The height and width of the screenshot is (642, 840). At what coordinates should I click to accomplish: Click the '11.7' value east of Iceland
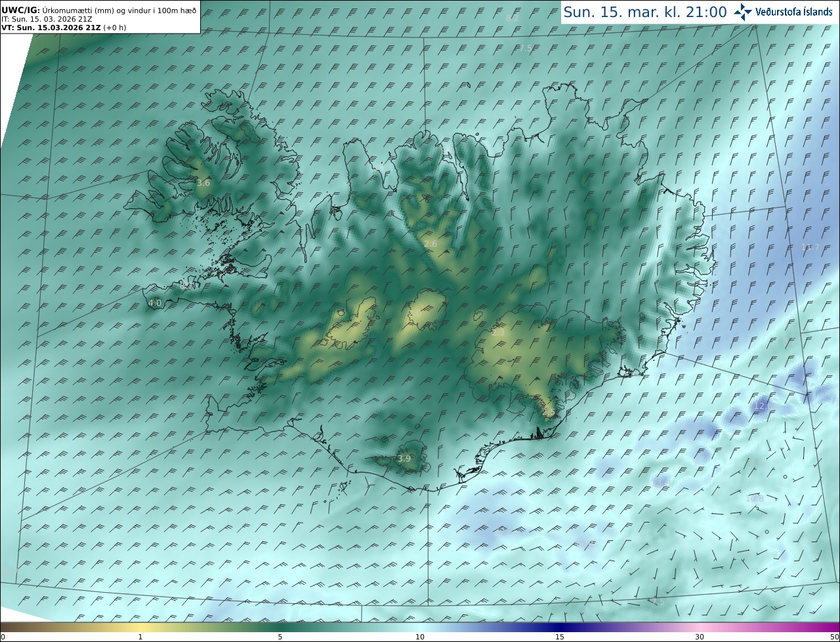tap(810, 247)
